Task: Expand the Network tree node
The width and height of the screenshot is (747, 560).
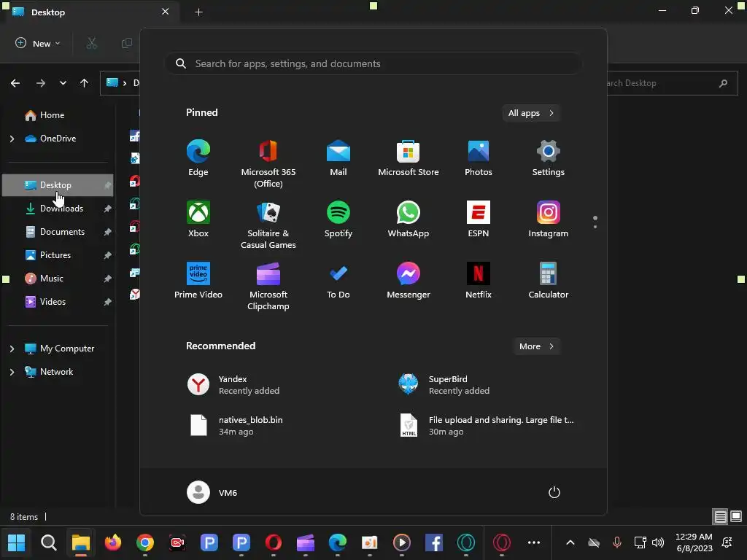Action: click(x=12, y=372)
